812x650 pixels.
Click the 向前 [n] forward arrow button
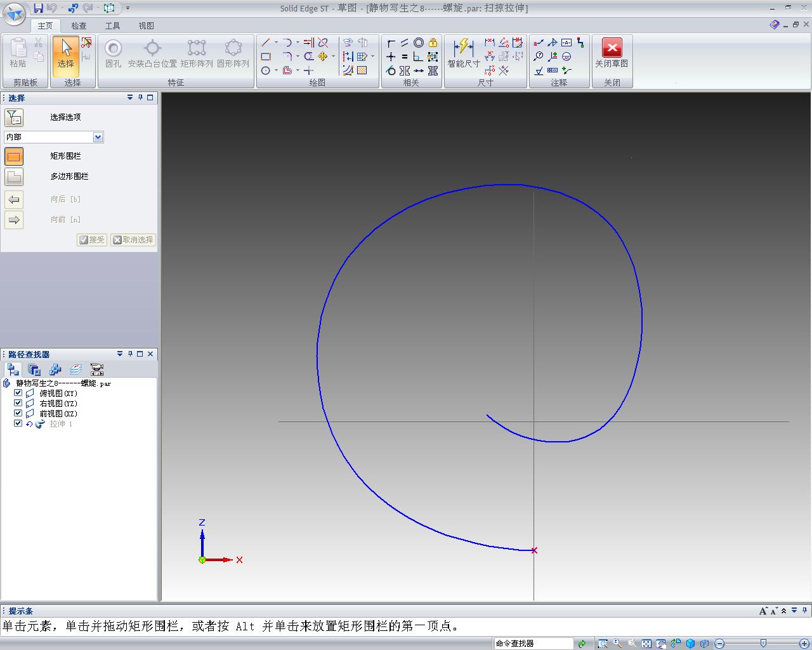pos(14,220)
